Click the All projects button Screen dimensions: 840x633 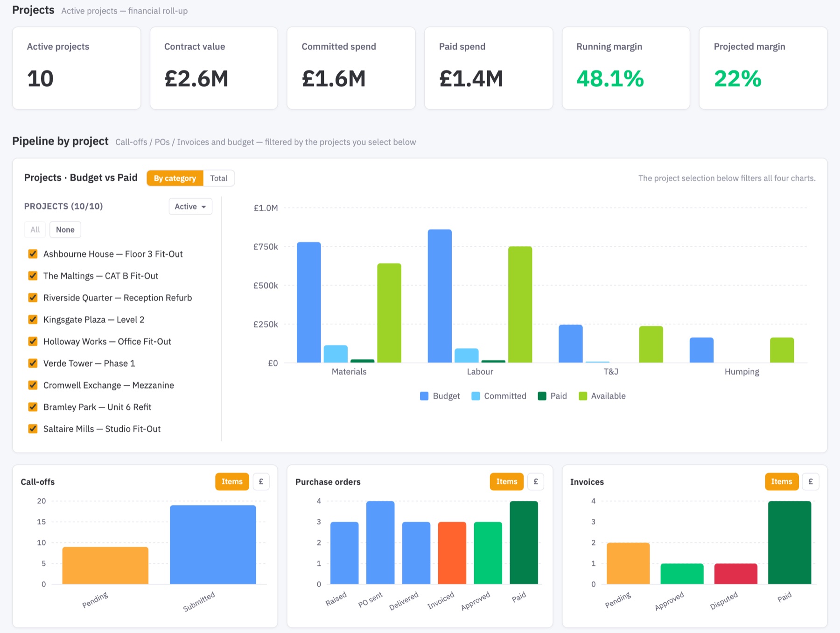tap(35, 230)
